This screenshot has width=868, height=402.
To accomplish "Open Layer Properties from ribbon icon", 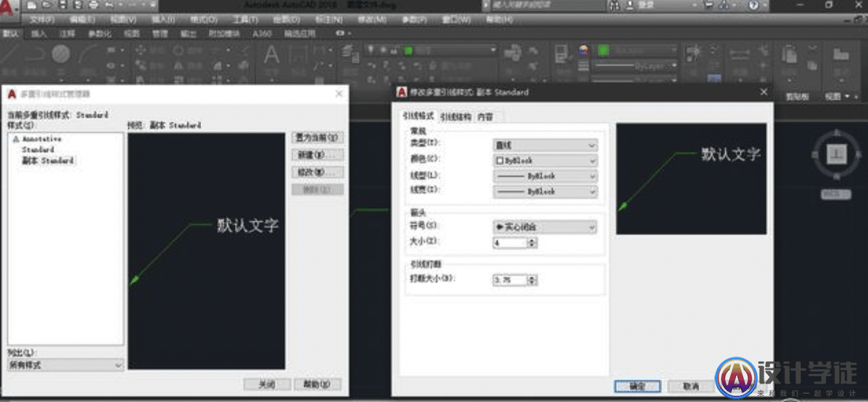I will (x=351, y=54).
